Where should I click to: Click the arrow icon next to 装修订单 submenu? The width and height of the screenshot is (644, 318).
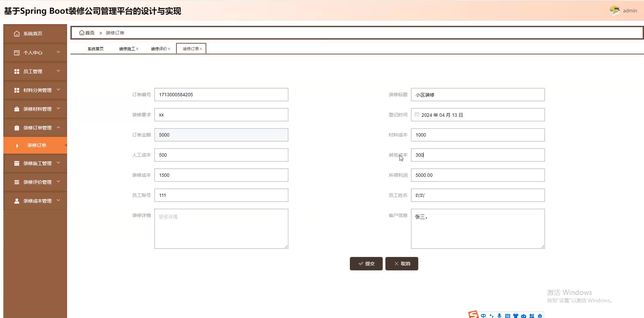[17, 146]
